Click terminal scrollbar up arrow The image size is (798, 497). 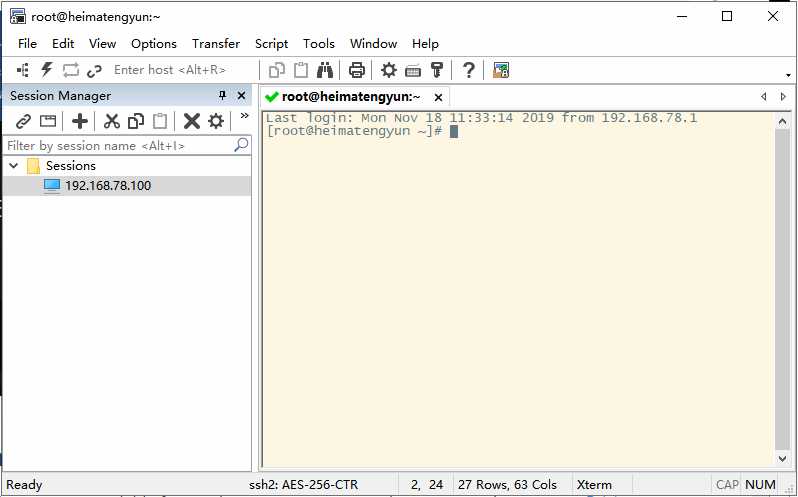[x=782, y=122]
